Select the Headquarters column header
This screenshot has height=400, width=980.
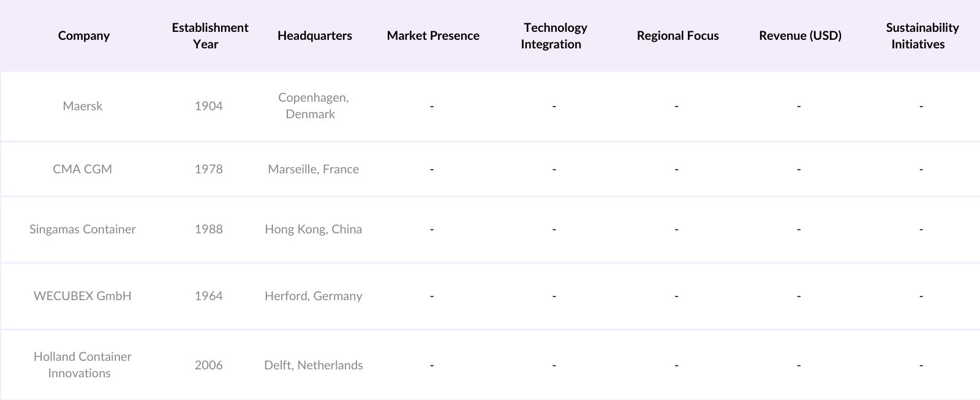click(x=314, y=36)
